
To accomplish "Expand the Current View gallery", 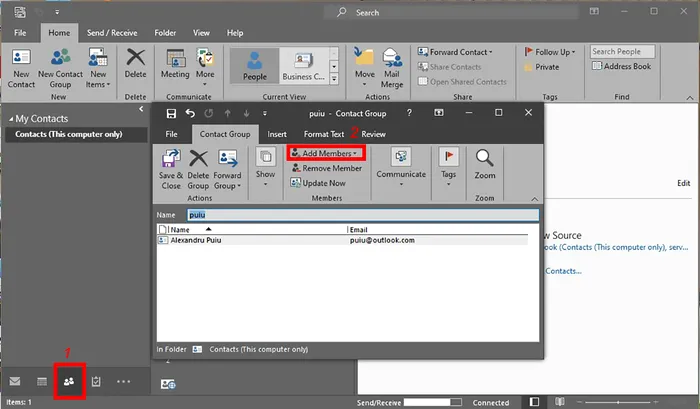I will pos(334,79).
